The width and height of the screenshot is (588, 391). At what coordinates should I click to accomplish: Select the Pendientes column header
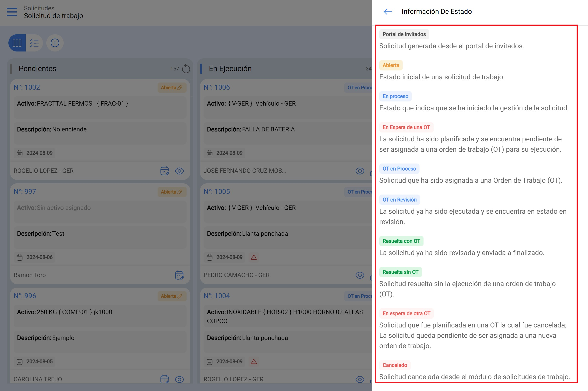pos(38,69)
